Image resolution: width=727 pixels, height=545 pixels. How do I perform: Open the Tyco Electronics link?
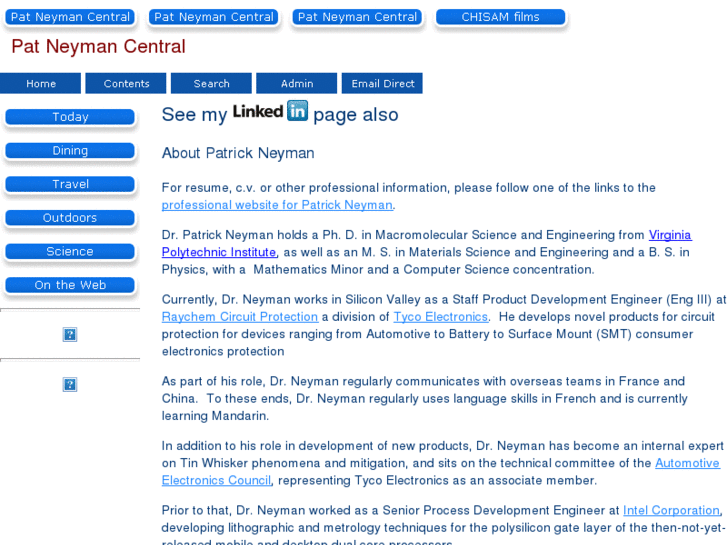[440, 317]
